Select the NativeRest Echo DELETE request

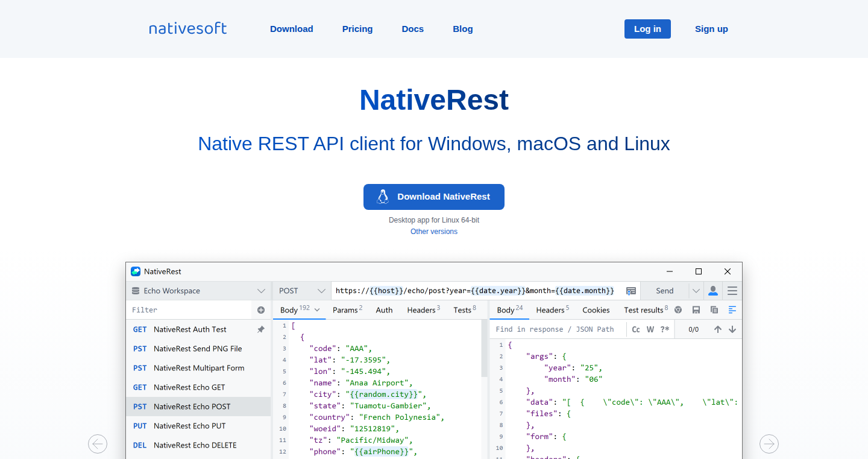(199, 445)
